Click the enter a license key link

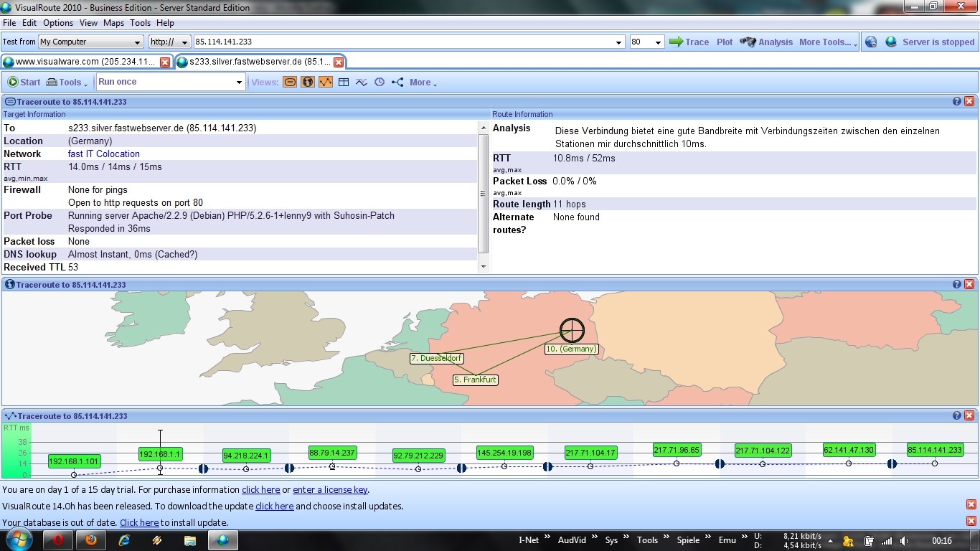coord(330,490)
